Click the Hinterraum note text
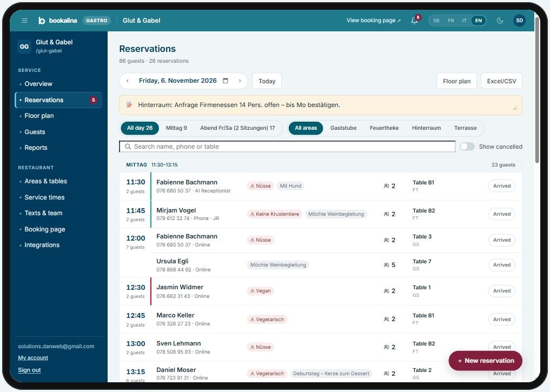The image size is (550, 392). coord(239,105)
